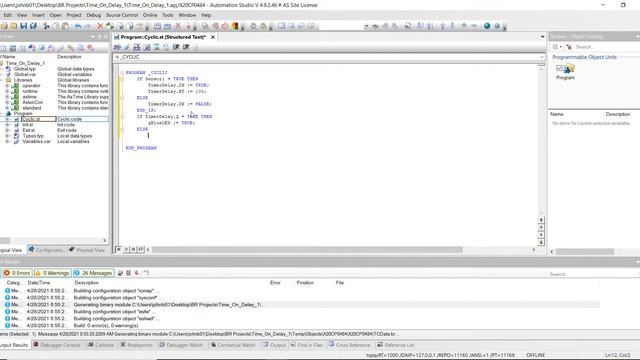Click the Redo arrow icon
This screenshot has width=640, height=360.
pos(87,26)
